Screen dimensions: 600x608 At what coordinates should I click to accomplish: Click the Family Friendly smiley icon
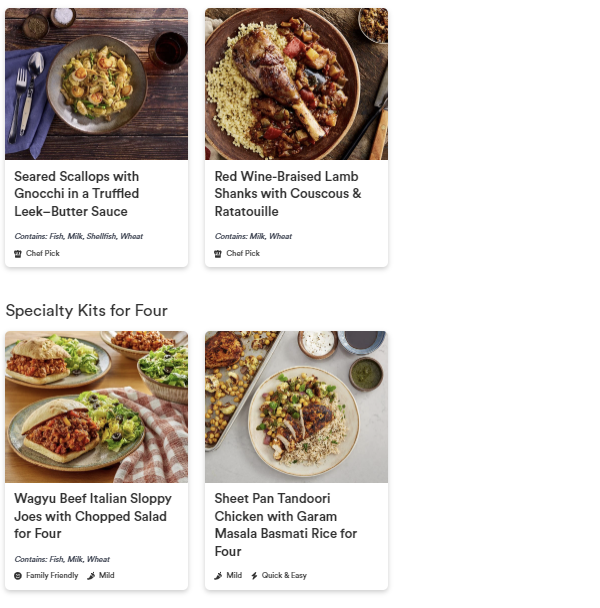coord(18,576)
